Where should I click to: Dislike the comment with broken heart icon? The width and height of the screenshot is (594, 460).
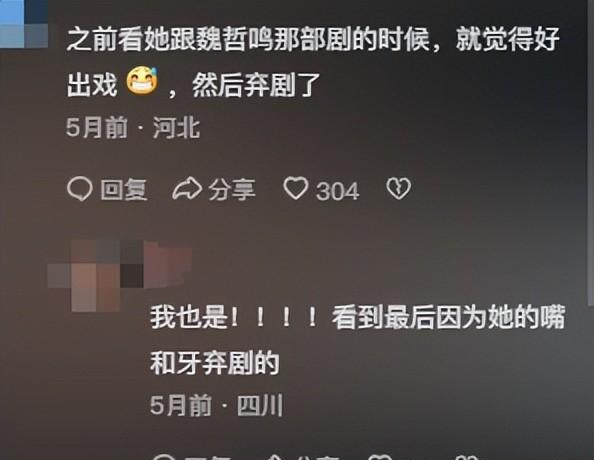(x=399, y=188)
